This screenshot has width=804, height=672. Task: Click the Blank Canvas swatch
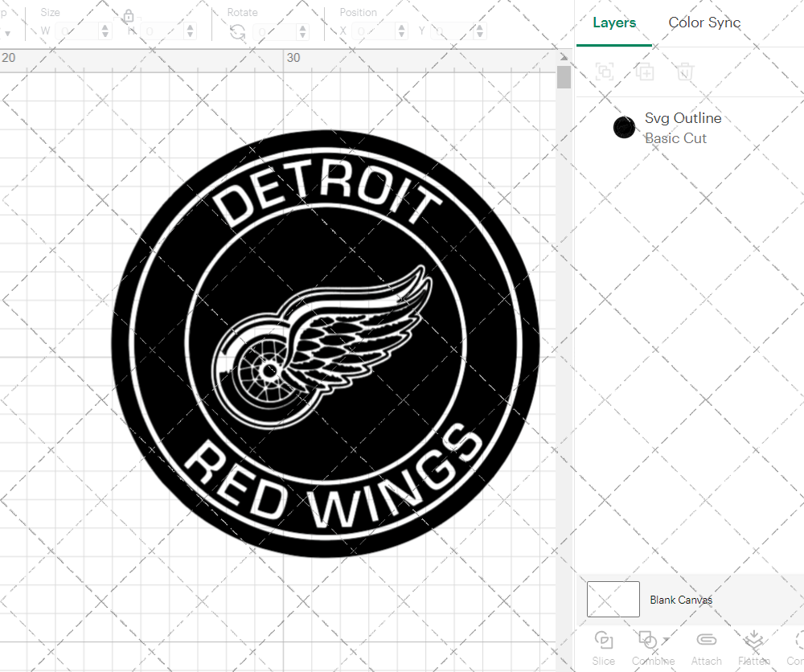click(x=613, y=599)
